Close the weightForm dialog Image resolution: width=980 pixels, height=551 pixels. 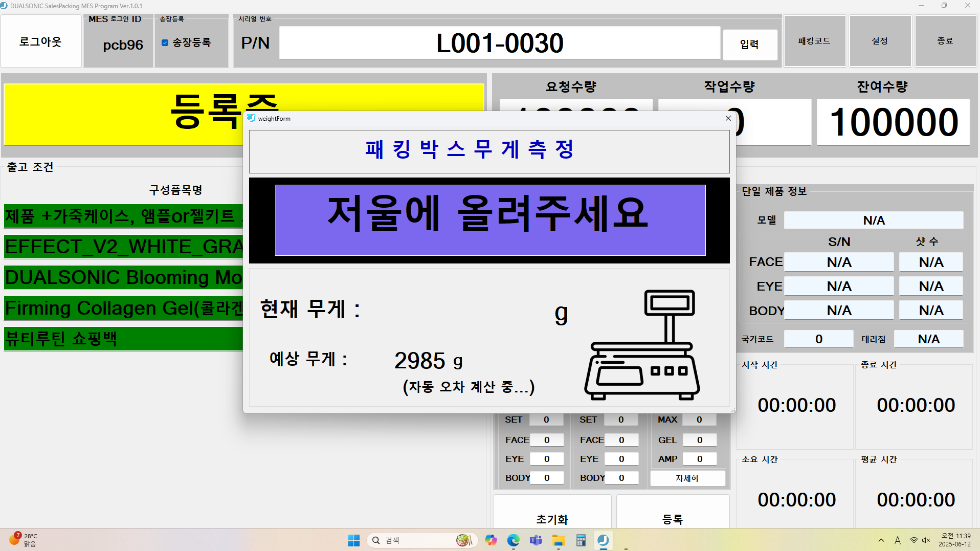point(728,118)
